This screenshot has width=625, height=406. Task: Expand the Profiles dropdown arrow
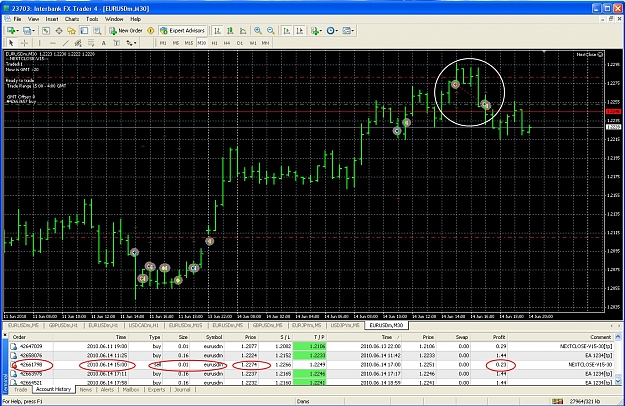pyautogui.click(x=33, y=31)
